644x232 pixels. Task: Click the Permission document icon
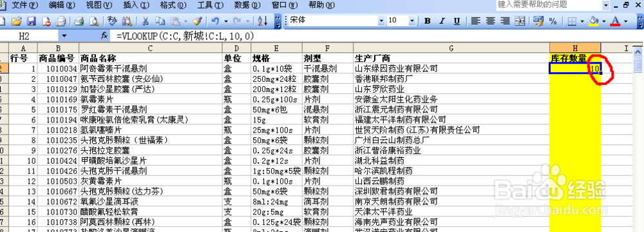(46, 21)
